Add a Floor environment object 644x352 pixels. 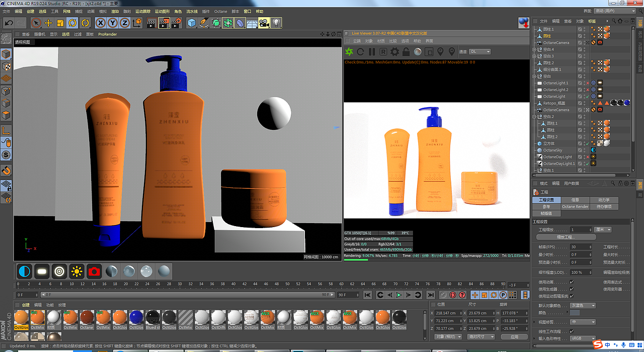tap(252, 23)
